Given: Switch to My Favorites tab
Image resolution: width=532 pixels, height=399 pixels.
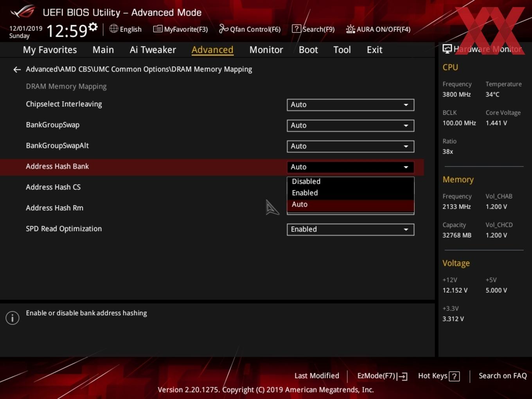Looking at the screenshot, I should click(x=50, y=50).
